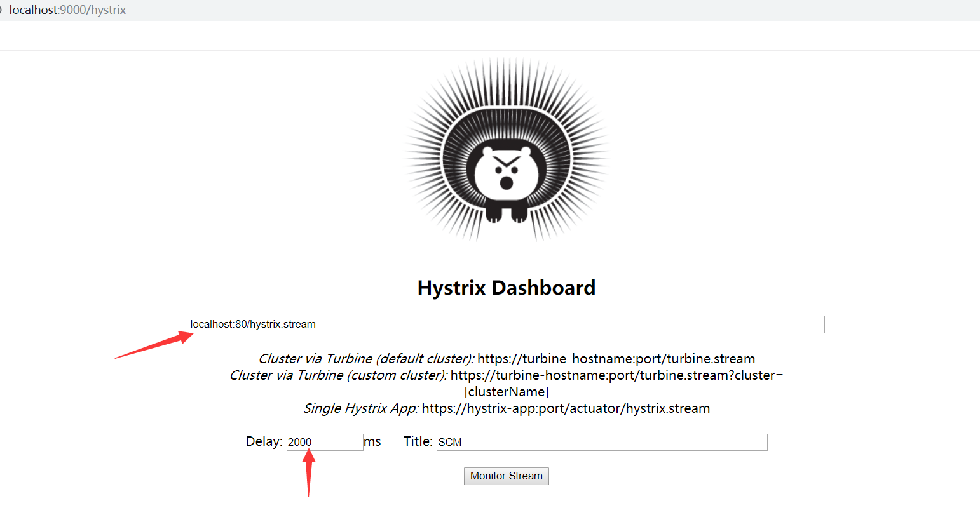Click the Hystrix Dashboard heading

[507, 288]
